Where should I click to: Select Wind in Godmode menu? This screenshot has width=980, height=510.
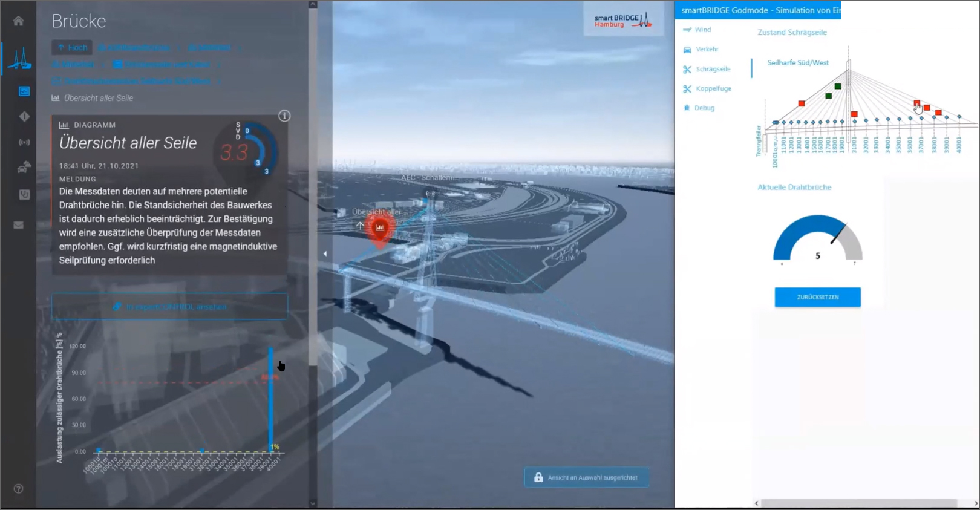pos(702,30)
